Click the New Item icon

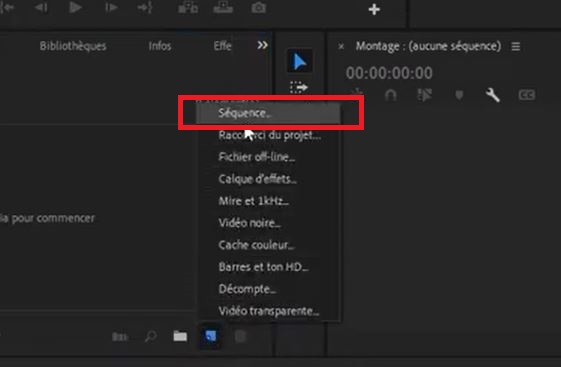[210, 336]
